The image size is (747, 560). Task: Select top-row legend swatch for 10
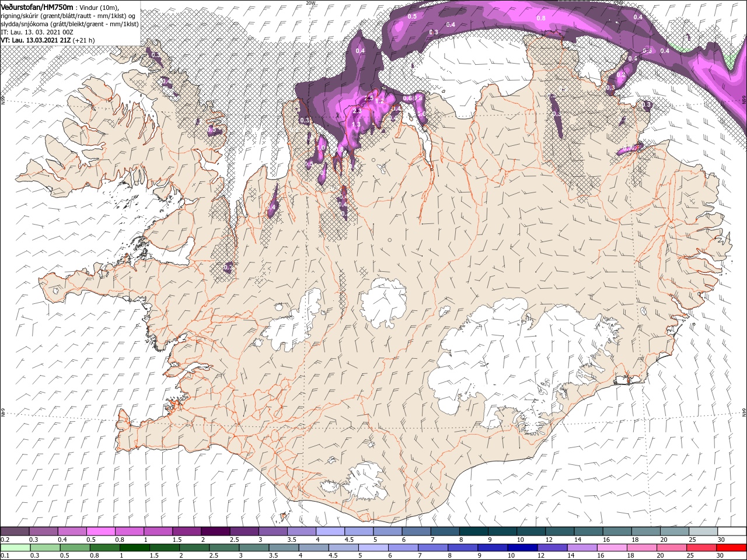[531, 531]
